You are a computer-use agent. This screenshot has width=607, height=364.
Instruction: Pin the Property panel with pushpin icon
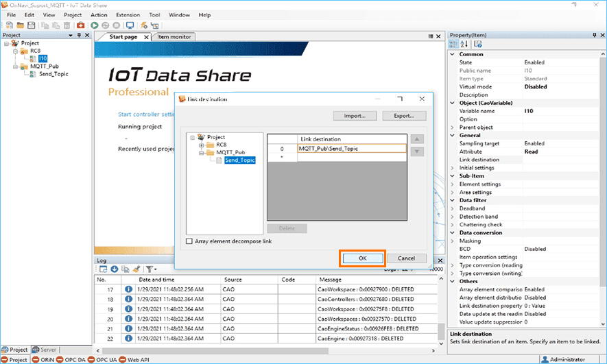[x=595, y=35]
